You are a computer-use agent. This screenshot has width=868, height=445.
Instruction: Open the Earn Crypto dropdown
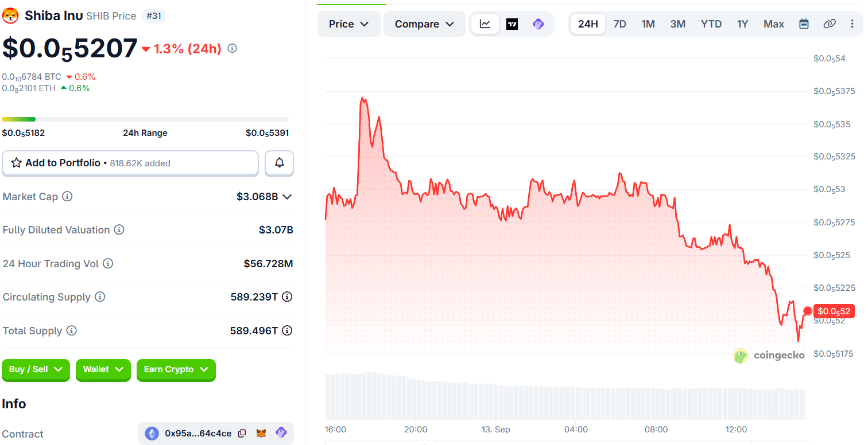[x=176, y=370]
